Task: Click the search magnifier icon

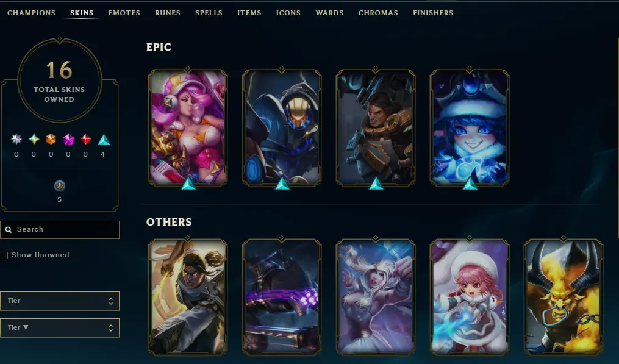Action: tap(9, 229)
